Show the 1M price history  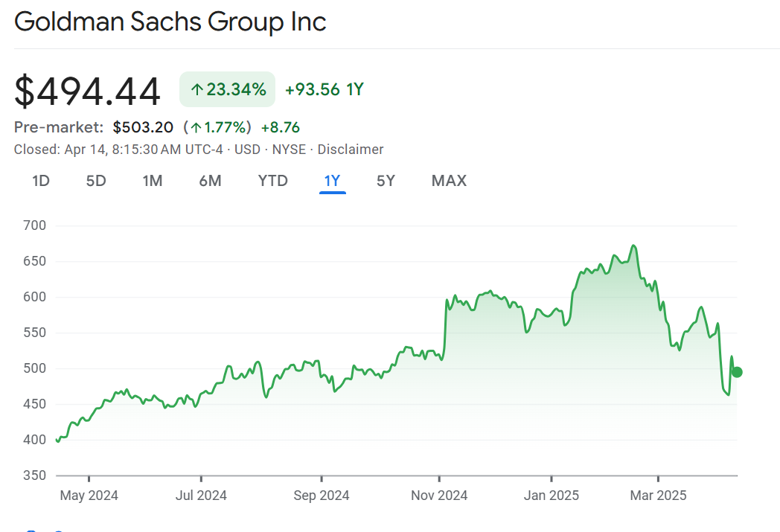pyautogui.click(x=153, y=181)
